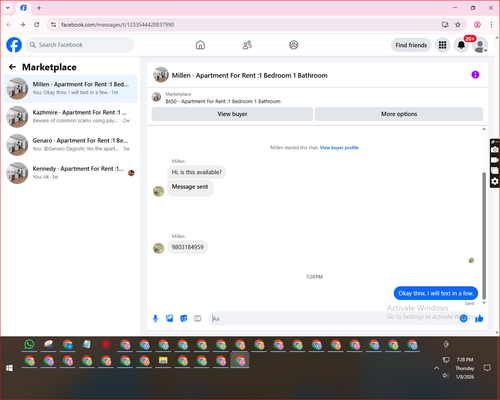Viewport: 500px width, 400px height.
Task: Open Windows Start menu
Action: pyautogui.click(x=9, y=368)
